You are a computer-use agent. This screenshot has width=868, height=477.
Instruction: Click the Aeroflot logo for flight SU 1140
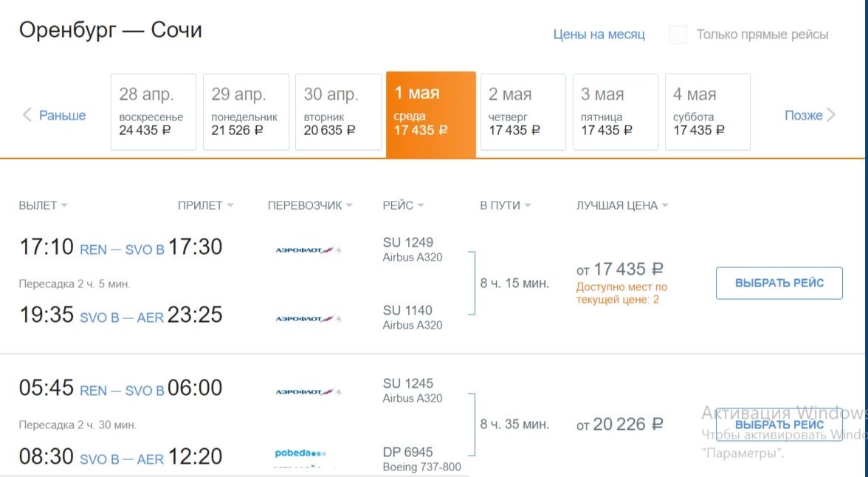click(308, 319)
